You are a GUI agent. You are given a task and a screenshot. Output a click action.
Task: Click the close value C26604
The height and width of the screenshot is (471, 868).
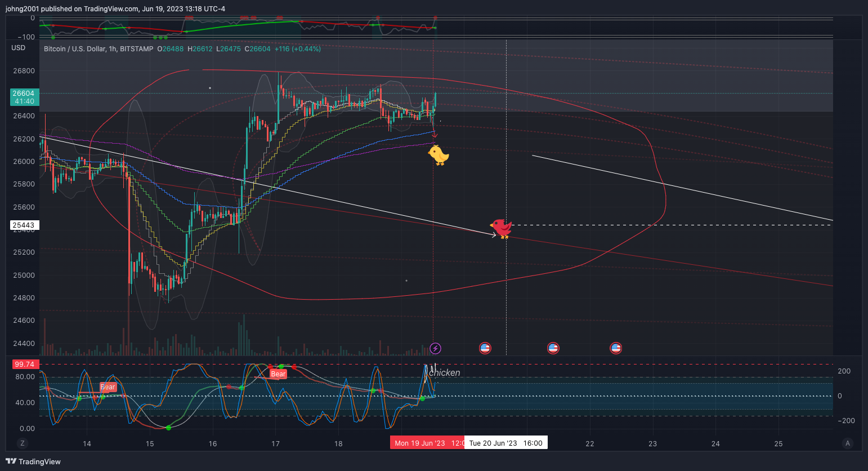coord(258,49)
